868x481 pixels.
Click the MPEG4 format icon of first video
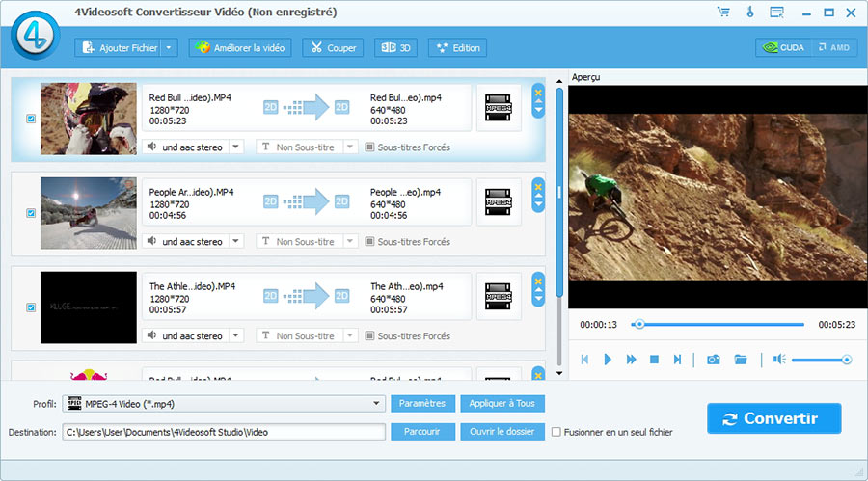499,107
